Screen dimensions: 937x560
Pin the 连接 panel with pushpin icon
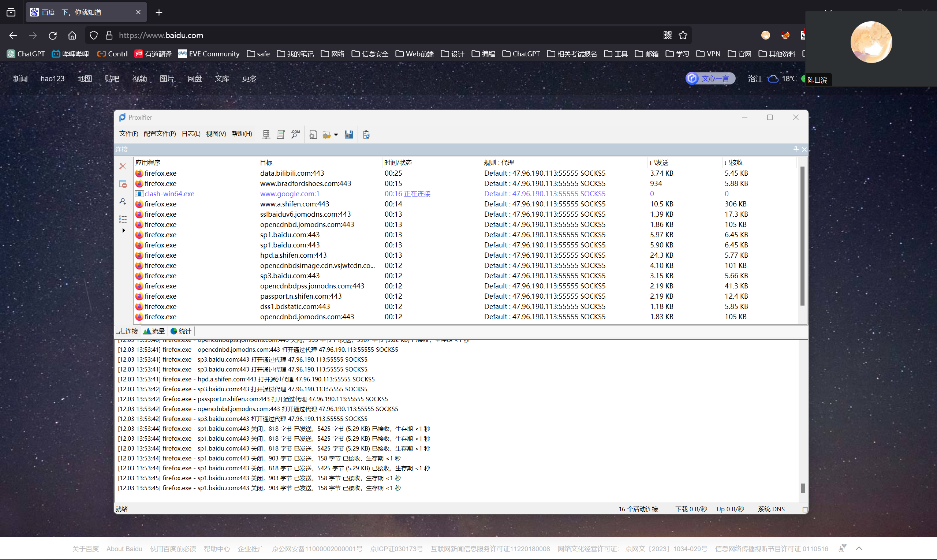coord(795,149)
